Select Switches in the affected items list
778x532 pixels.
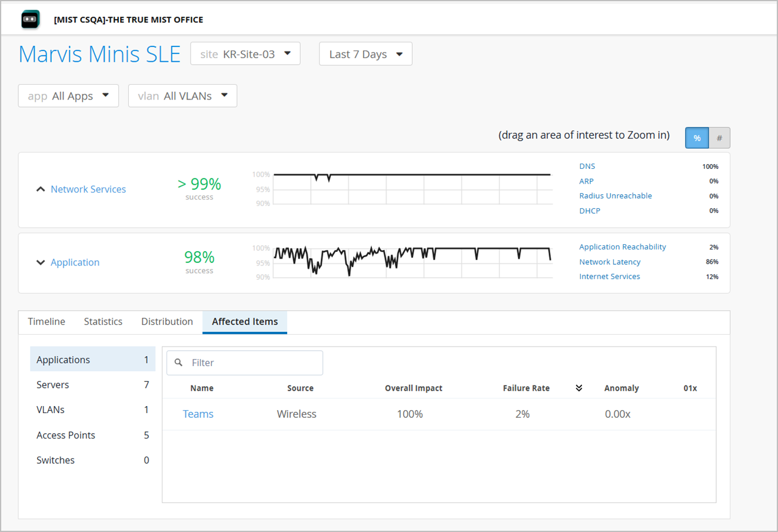click(x=92, y=460)
